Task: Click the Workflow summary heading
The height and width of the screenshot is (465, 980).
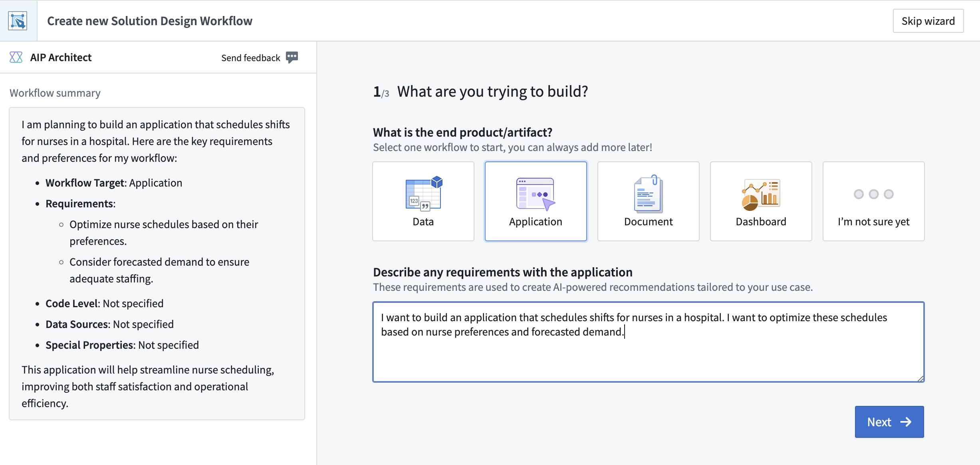Action: point(55,93)
